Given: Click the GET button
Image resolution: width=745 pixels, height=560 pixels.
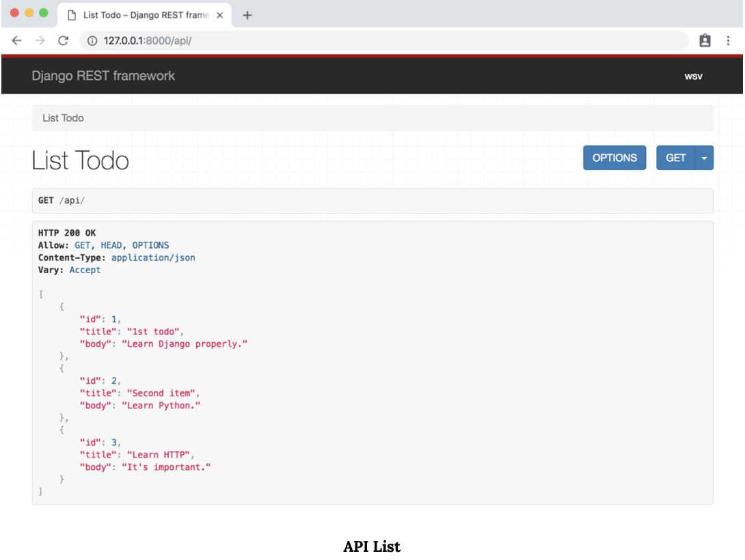Looking at the screenshot, I should pyautogui.click(x=675, y=158).
